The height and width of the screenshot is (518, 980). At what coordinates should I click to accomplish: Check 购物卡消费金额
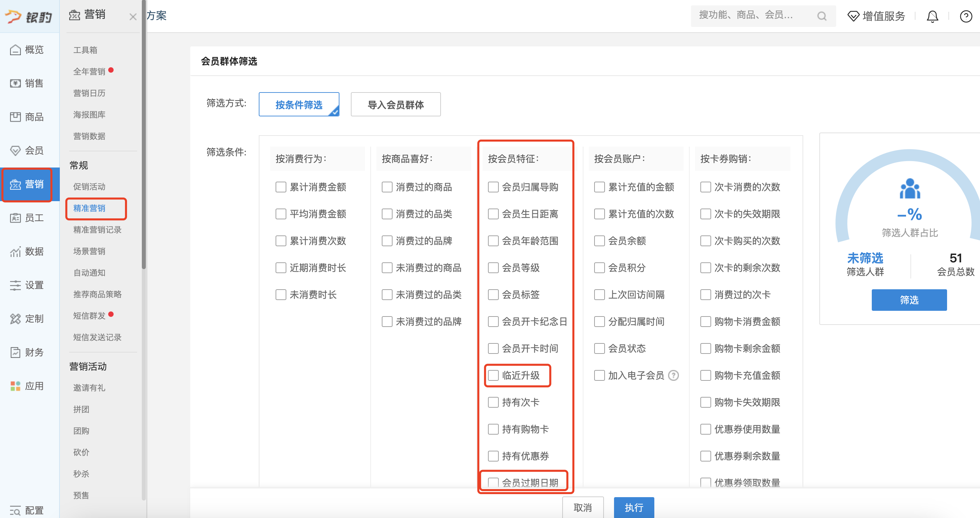[x=705, y=322]
